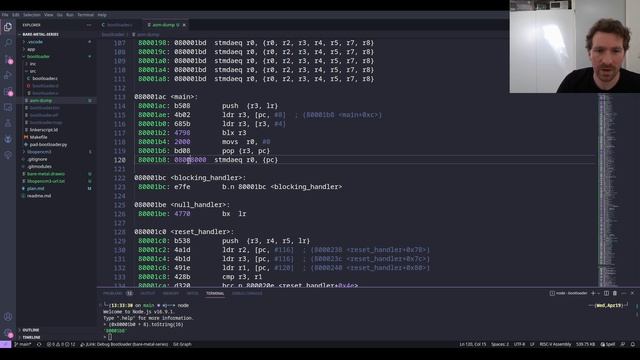
Task: Open the File menu
Action: point(5,15)
